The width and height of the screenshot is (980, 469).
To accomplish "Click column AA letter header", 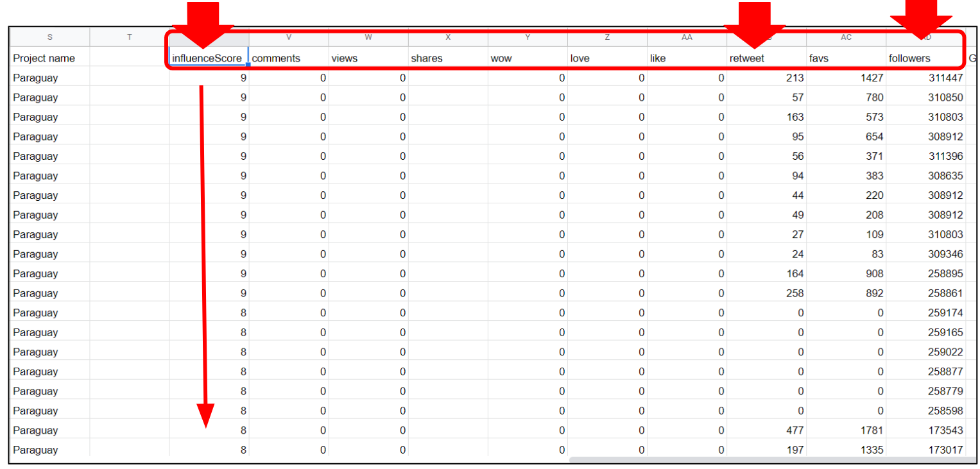I will pyautogui.click(x=687, y=37).
